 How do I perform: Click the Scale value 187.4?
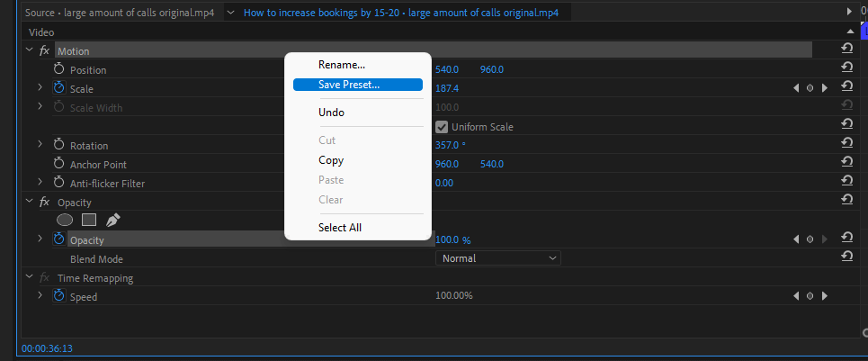tap(447, 88)
